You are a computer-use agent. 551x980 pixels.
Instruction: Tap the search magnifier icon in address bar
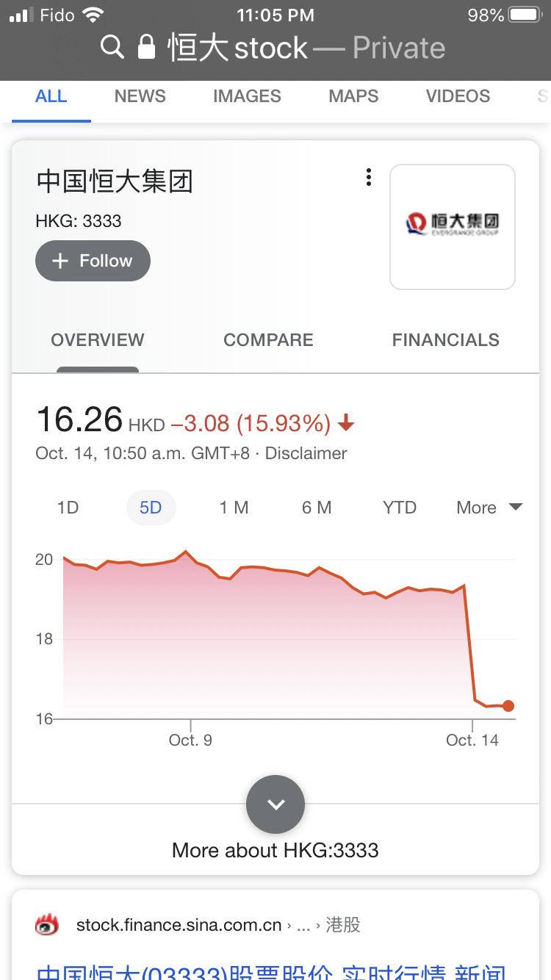point(112,48)
